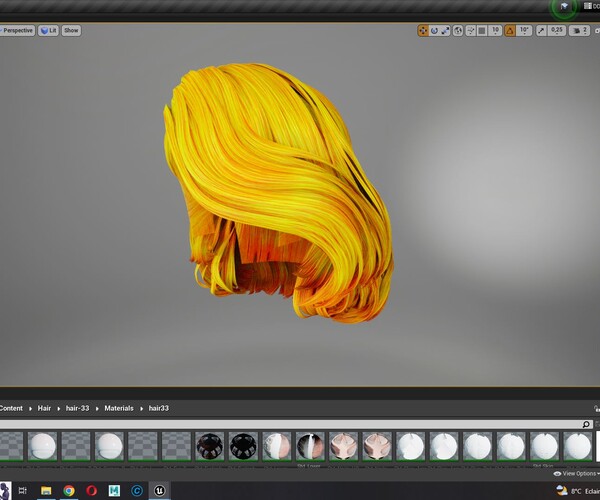Select the Scale gizmo tool
600x500 pixels.
(445, 31)
